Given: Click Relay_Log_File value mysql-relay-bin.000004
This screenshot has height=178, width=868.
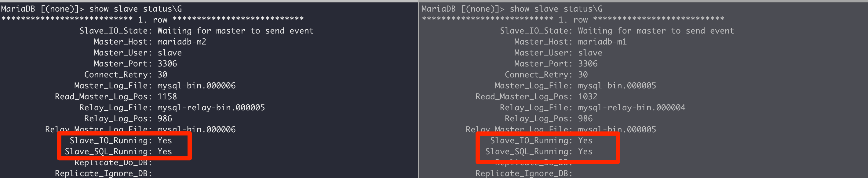Looking at the screenshot, I should coord(632,108).
